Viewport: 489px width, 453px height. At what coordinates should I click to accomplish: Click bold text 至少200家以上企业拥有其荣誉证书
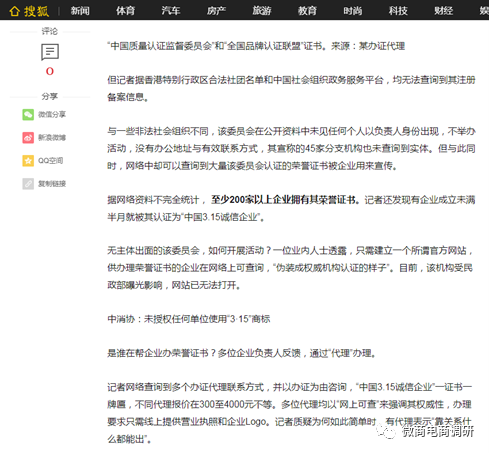tap(283, 200)
